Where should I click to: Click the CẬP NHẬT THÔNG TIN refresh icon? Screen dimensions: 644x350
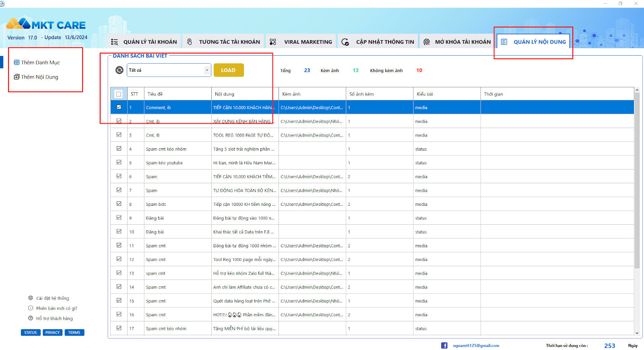click(x=345, y=42)
